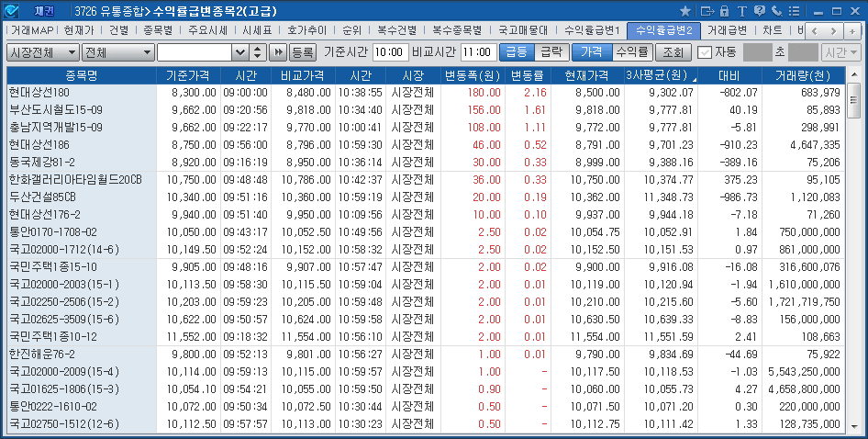Open the 국고매물대 tab
Screen dimensions: 868x439
point(521,30)
